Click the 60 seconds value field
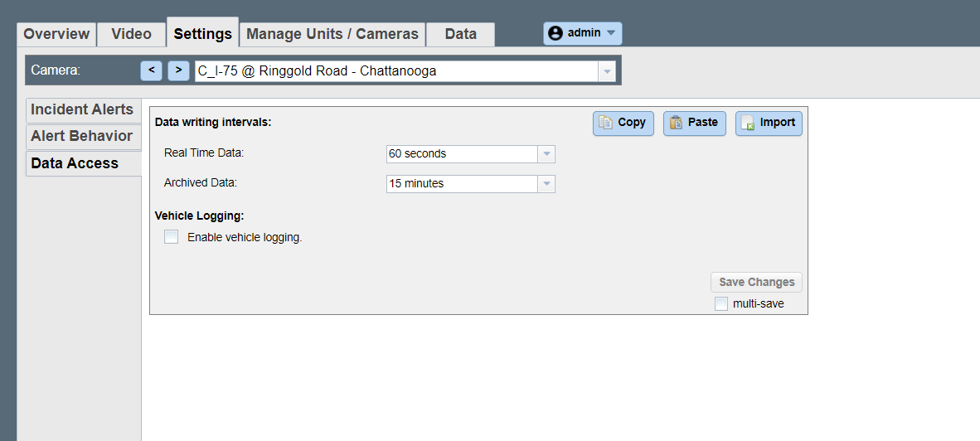The width and height of the screenshot is (980, 441). [x=463, y=153]
